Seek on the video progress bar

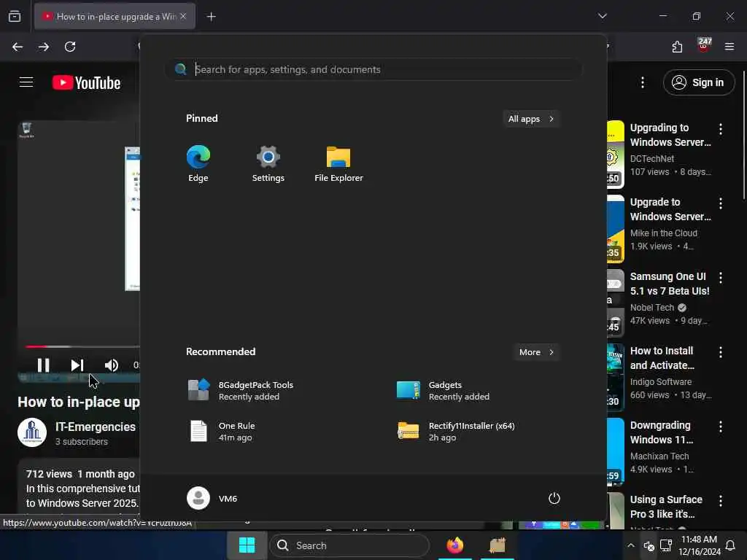click(82, 346)
